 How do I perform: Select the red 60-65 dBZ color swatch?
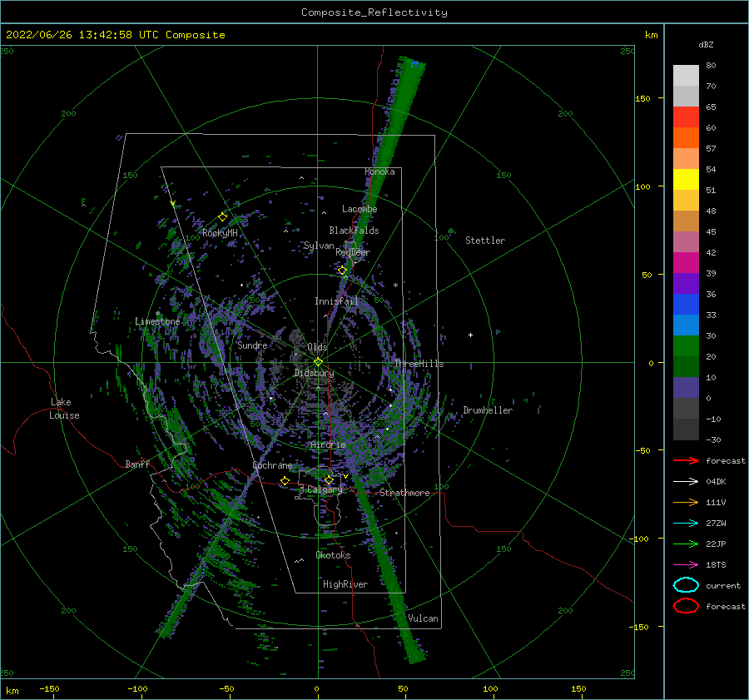(686, 117)
